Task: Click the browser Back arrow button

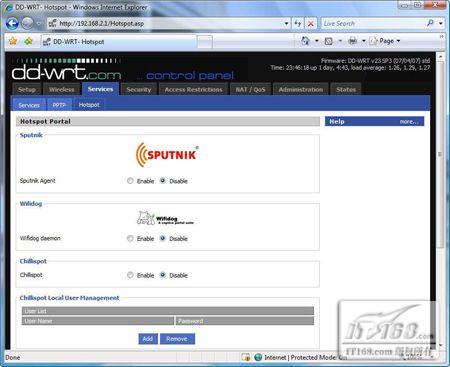Action: [x=12, y=23]
